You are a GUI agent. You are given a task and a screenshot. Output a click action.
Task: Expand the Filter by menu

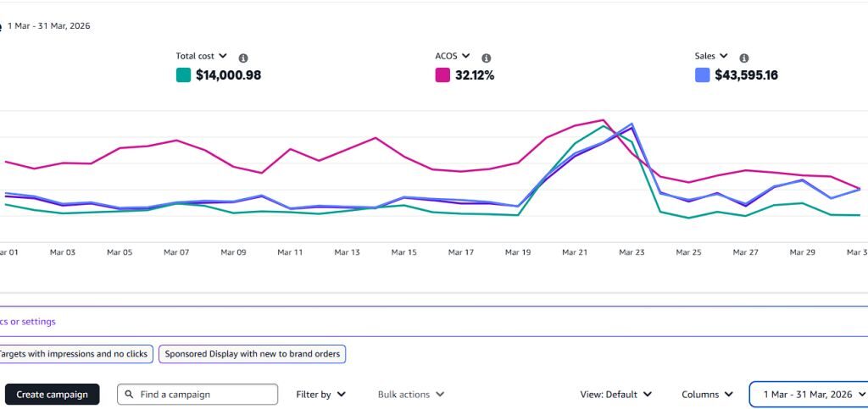321,395
